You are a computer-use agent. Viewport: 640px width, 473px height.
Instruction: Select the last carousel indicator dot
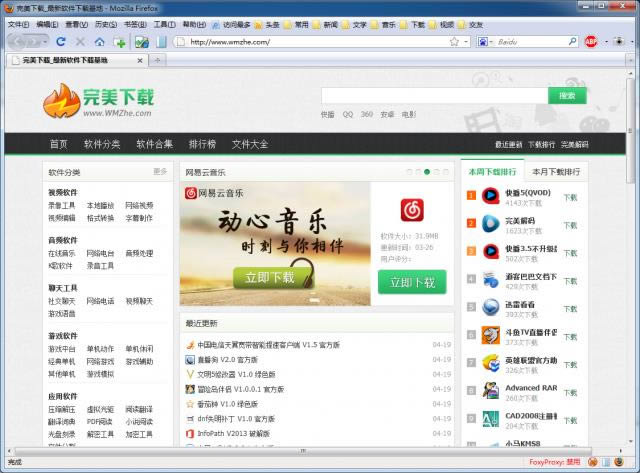click(445, 172)
